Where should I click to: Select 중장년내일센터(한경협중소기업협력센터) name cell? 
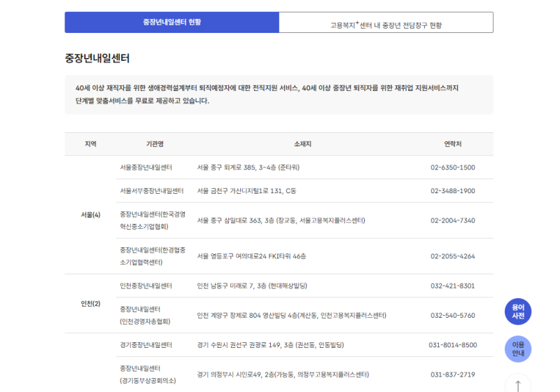(153, 256)
